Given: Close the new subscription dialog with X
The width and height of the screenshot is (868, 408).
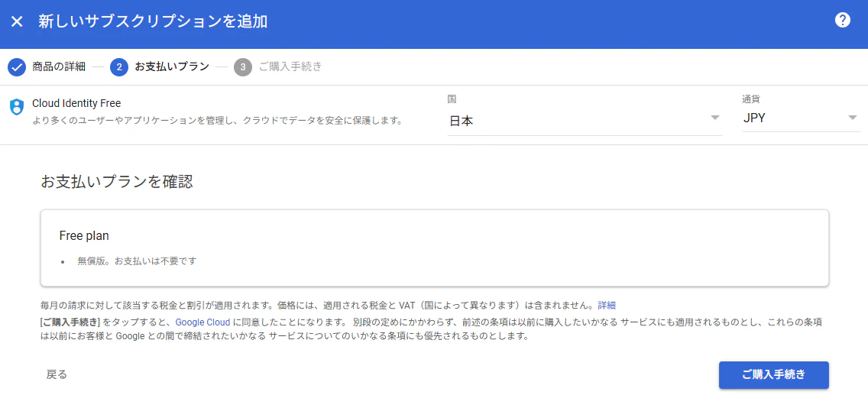Looking at the screenshot, I should pos(17,21).
